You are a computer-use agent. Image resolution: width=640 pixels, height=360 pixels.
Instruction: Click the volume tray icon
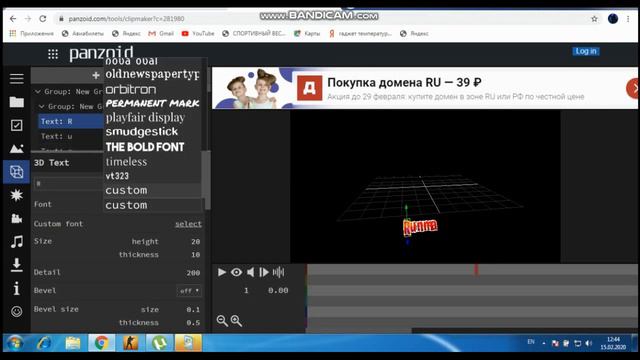click(x=588, y=343)
